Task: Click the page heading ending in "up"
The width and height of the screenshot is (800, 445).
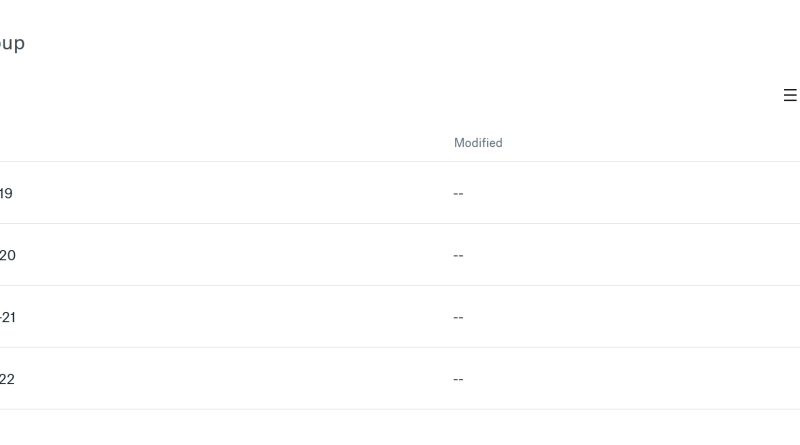Action: (12, 43)
